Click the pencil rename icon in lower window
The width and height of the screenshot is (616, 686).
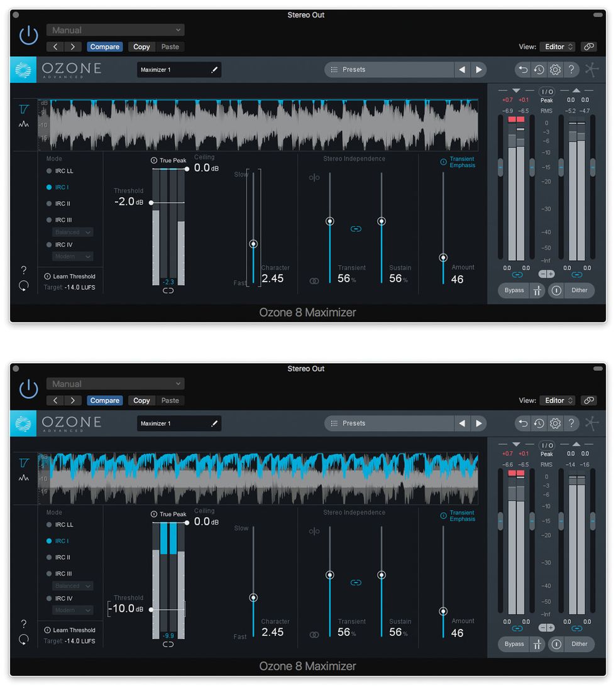(214, 423)
